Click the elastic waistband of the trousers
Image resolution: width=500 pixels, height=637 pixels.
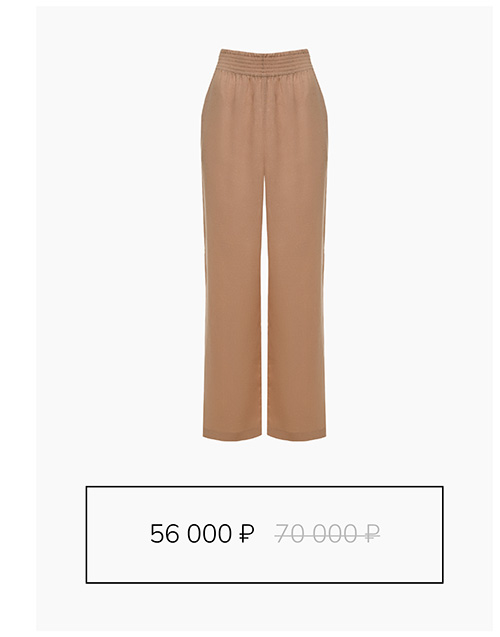point(264,61)
